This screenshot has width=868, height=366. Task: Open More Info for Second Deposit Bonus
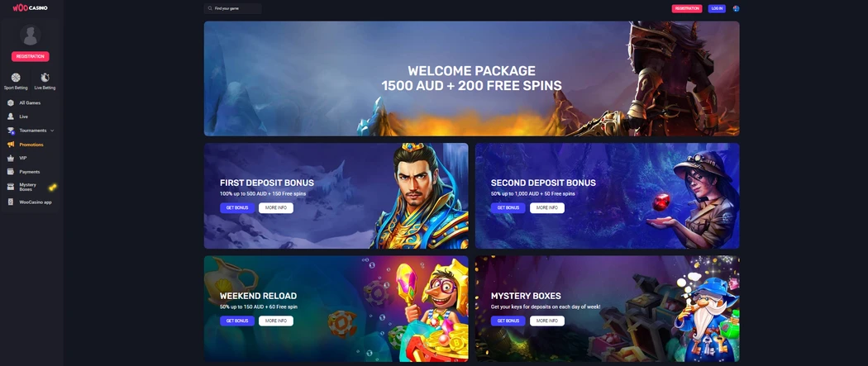(x=547, y=208)
